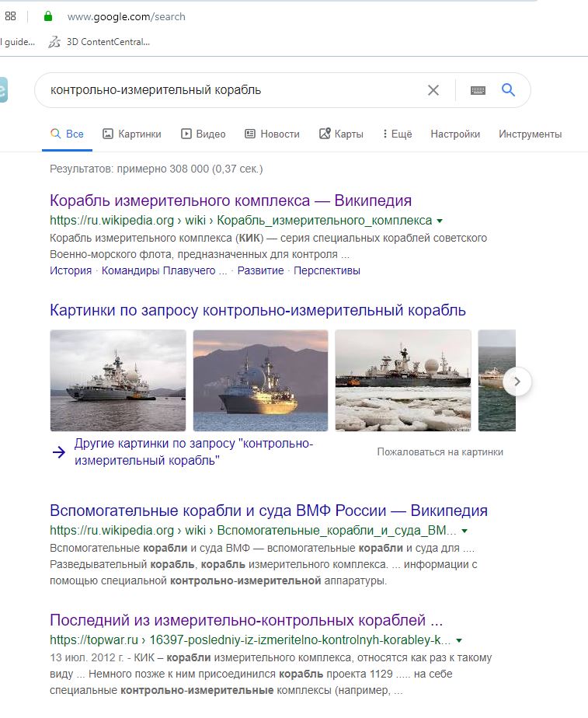
Task: Open Настройки search settings
Action: coord(455,134)
